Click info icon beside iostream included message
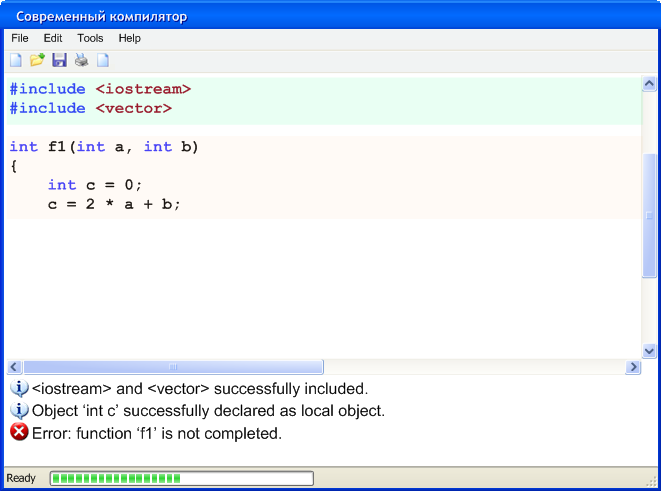 [x=19, y=388]
